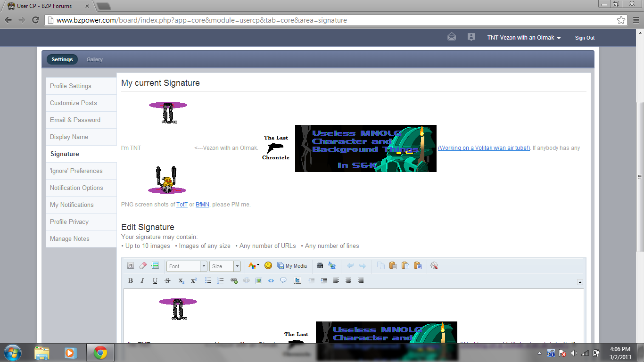Click the Insert Link icon
644x362 pixels.
(x=233, y=280)
